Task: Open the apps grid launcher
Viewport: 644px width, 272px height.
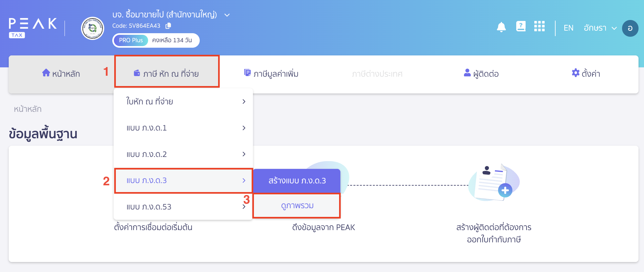Action: 539,26
